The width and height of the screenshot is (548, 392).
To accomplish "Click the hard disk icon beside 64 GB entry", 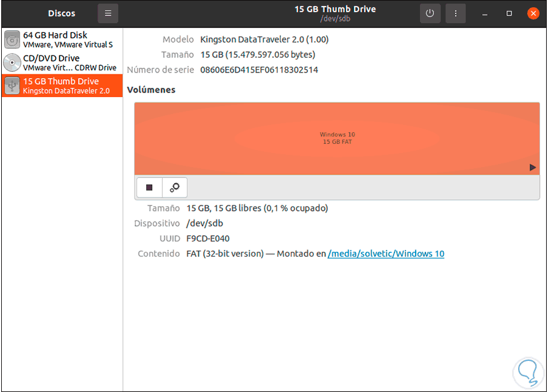I will (x=13, y=39).
